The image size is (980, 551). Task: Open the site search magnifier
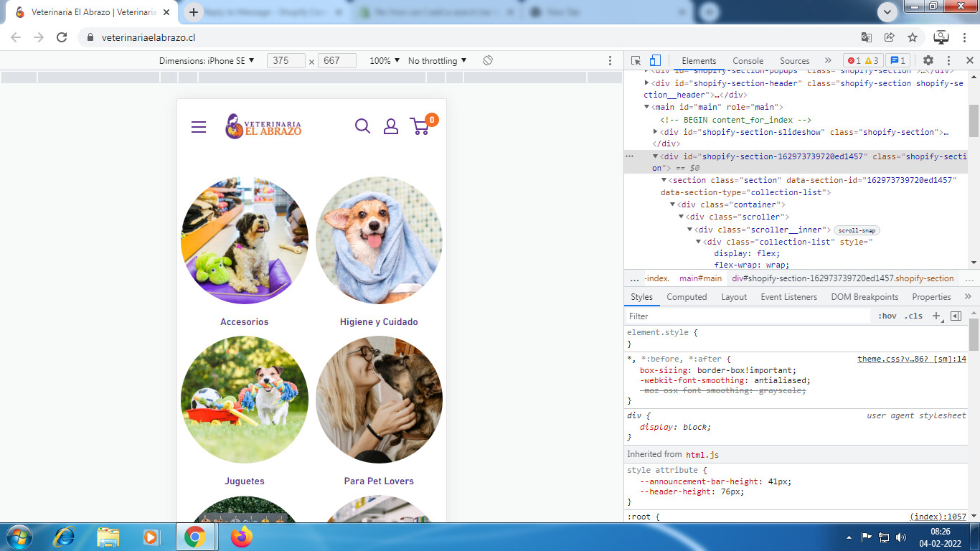point(363,126)
